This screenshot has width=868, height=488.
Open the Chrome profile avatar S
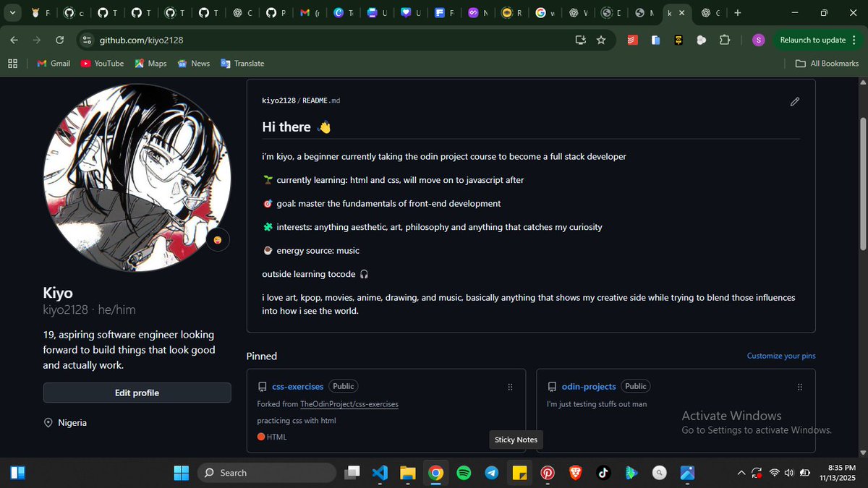pyautogui.click(x=758, y=40)
